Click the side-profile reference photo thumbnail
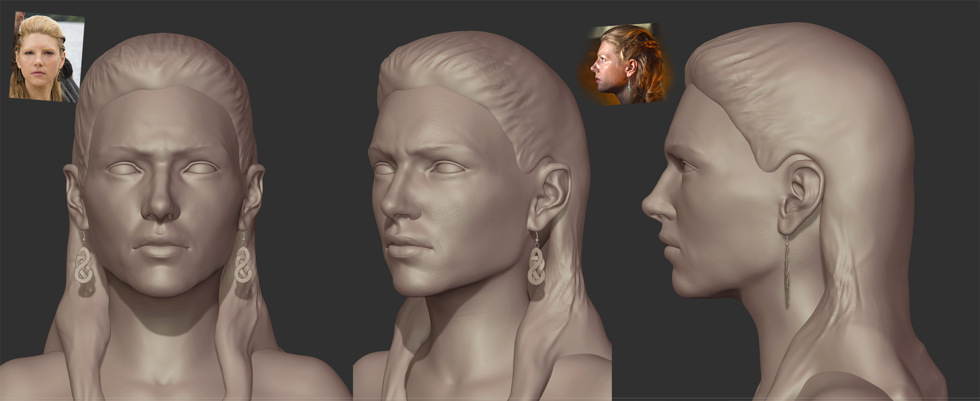This screenshot has height=401, width=980. tap(628, 64)
